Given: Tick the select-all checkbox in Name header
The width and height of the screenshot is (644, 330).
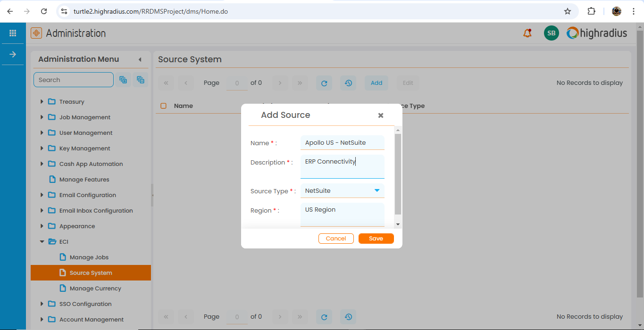Looking at the screenshot, I should [164, 106].
